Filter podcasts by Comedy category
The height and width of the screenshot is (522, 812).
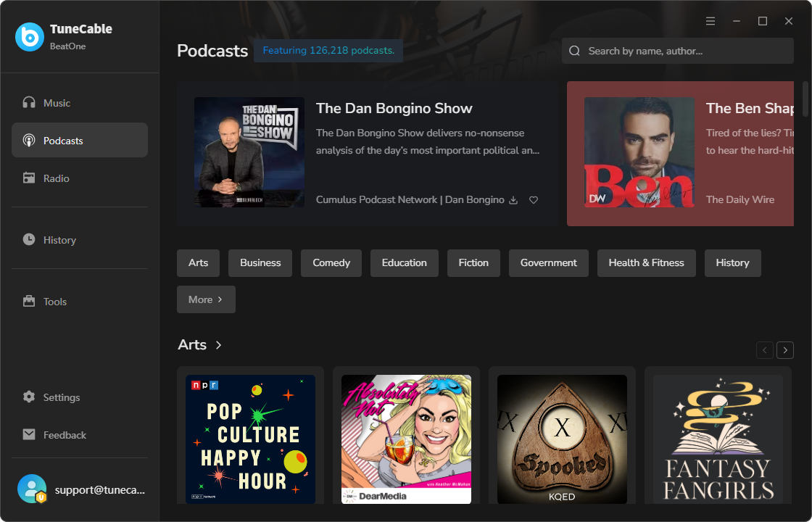pos(331,263)
